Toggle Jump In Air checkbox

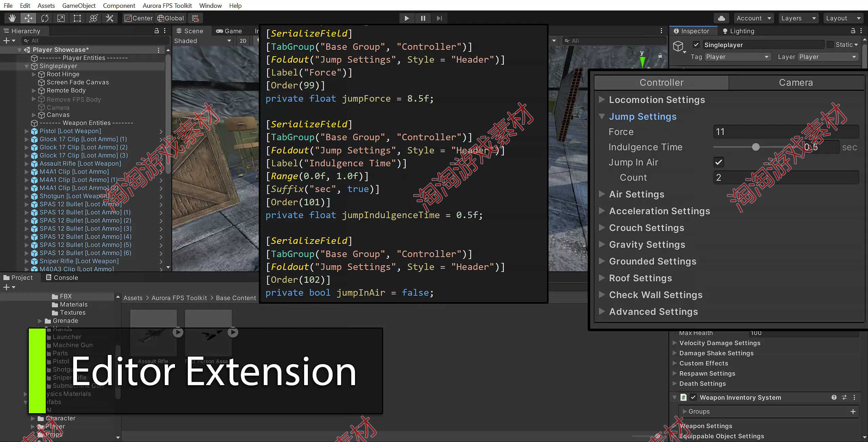[x=718, y=162]
